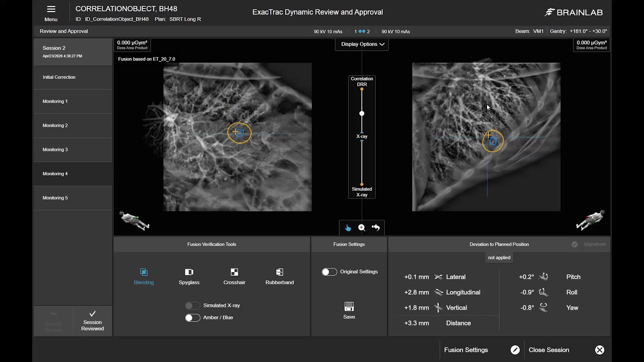Viewport: 644px width, 362px height.
Task: Click the Gantry '+181.0° - +30.0°' value
Action: pyautogui.click(x=588, y=31)
